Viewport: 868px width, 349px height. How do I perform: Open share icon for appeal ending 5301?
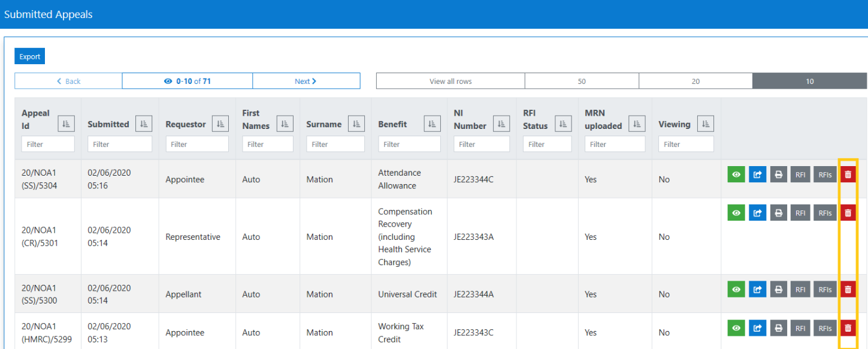coord(757,213)
